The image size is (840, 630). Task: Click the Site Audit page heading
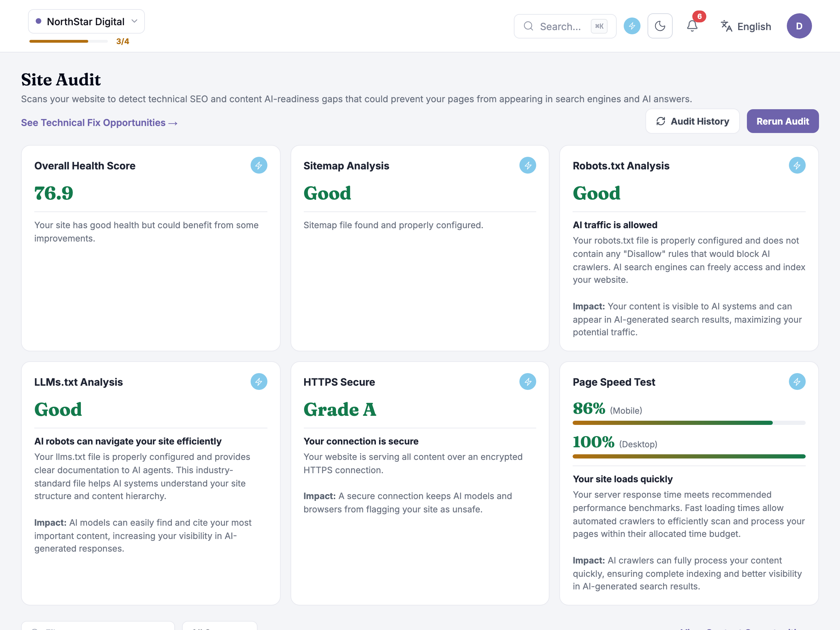[61, 80]
